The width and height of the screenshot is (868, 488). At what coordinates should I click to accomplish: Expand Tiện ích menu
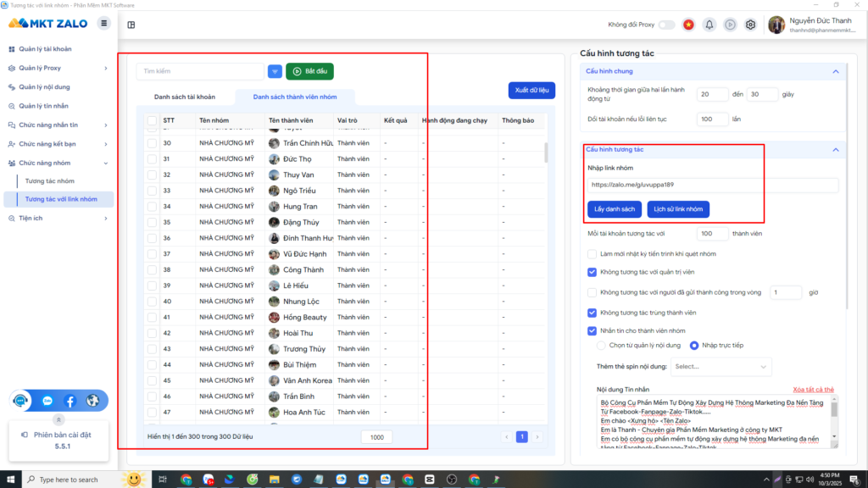tap(58, 218)
